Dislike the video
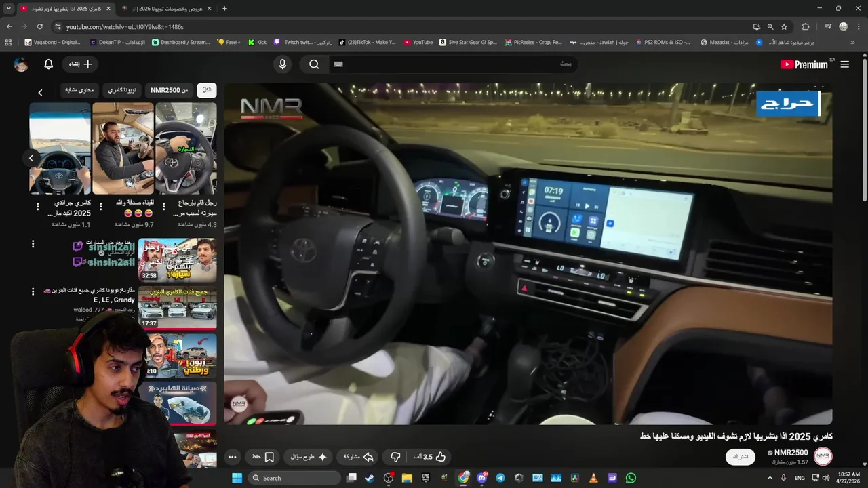Image resolution: width=868 pixels, height=488 pixels. coord(395,457)
